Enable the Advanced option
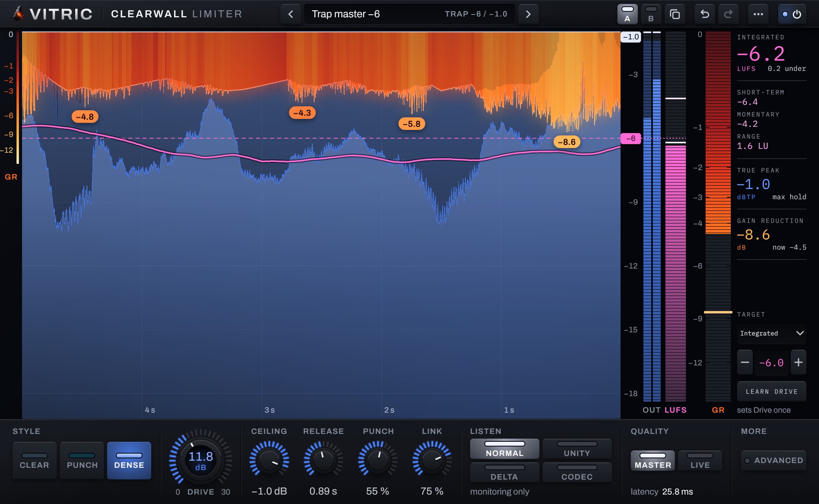819x504 pixels. click(774, 460)
